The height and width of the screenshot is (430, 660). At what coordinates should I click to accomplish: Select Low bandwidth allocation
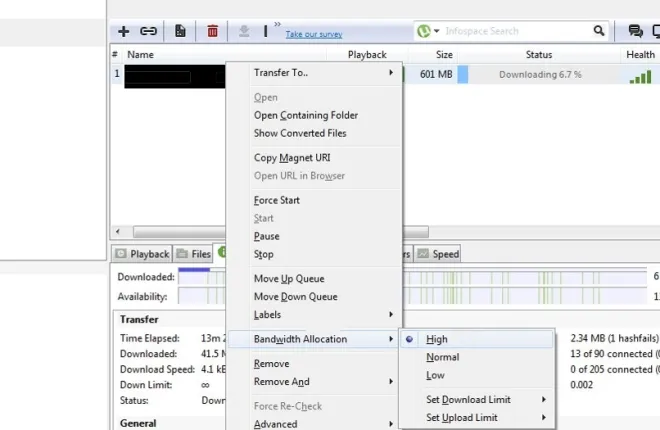(x=435, y=375)
